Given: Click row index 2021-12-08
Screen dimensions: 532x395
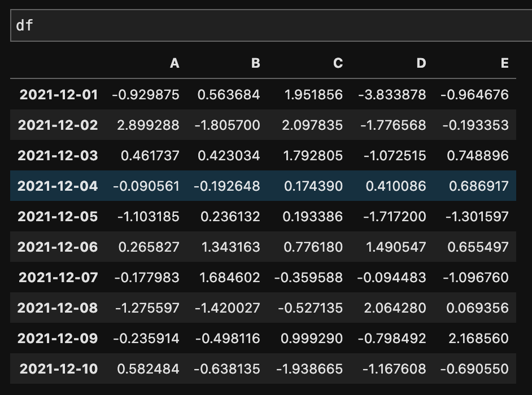Looking at the screenshot, I should [58, 308].
